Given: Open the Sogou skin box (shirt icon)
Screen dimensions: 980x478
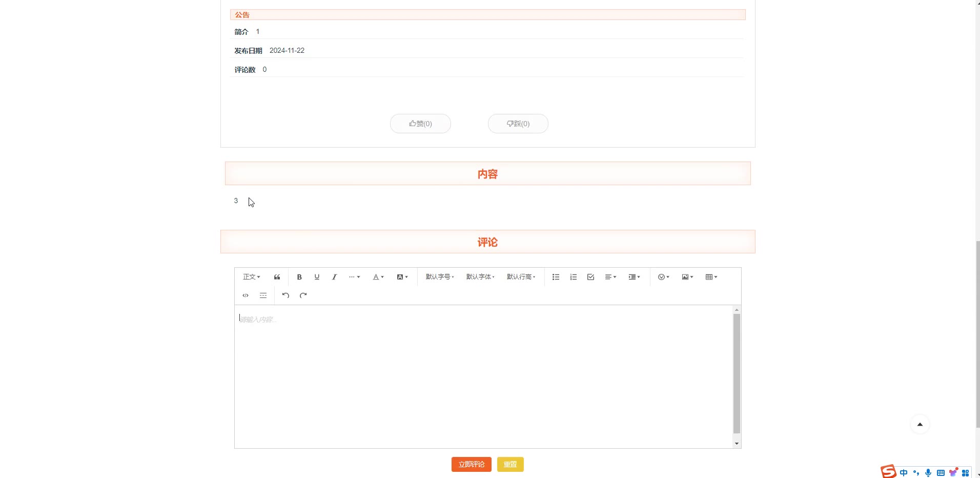Looking at the screenshot, I should click(953, 473).
